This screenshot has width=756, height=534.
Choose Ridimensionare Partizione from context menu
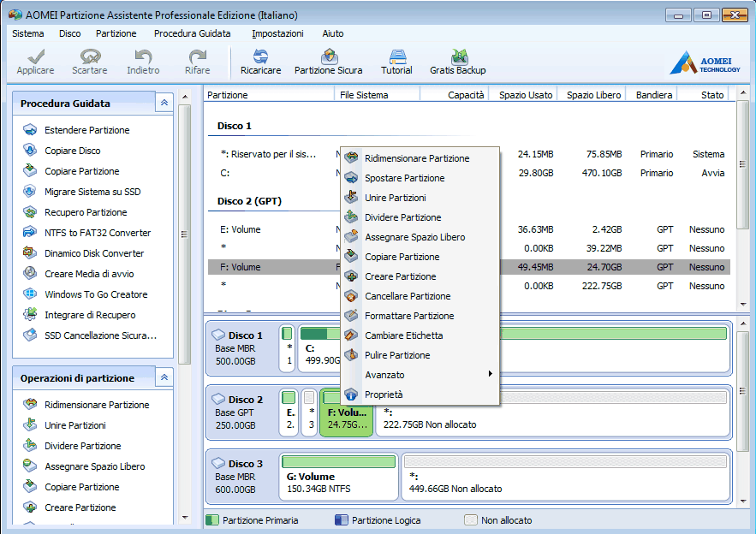point(416,158)
